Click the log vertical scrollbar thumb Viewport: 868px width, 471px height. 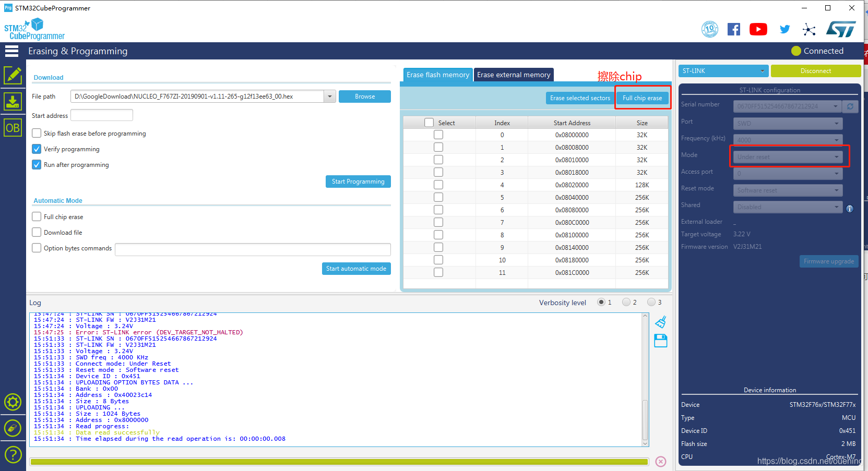pyautogui.click(x=645, y=420)
